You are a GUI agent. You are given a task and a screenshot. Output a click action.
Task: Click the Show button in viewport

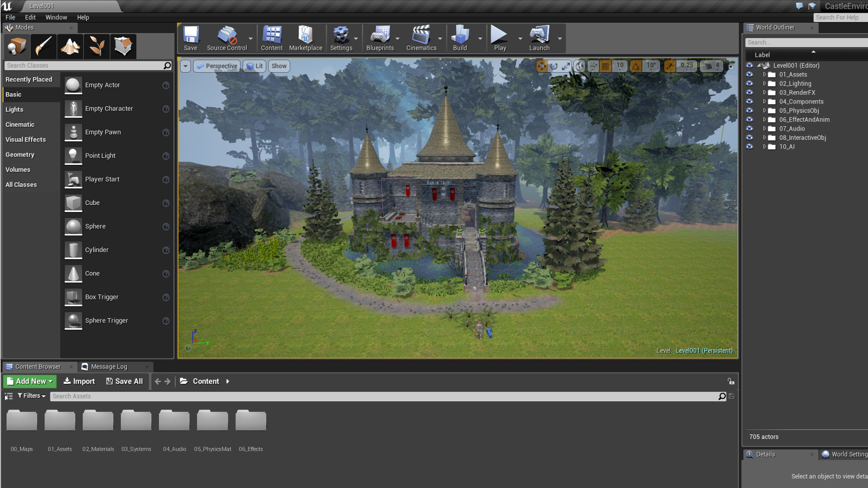click(x=279, y=66)
